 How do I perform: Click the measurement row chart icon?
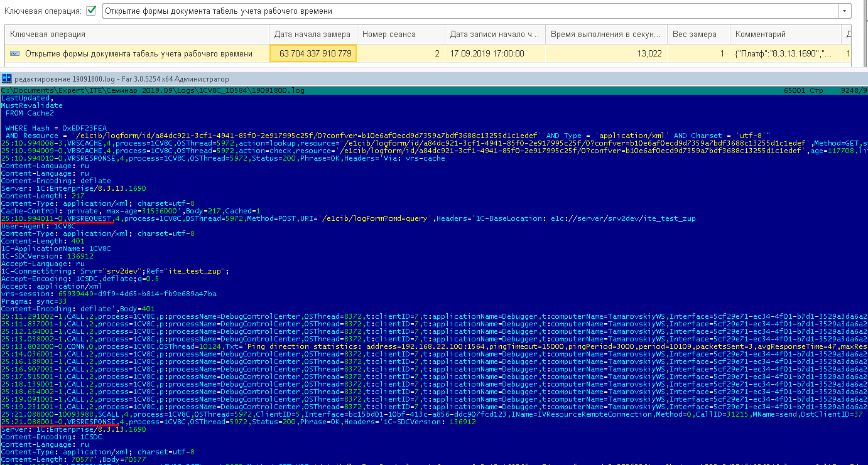[x=15, y=54]
